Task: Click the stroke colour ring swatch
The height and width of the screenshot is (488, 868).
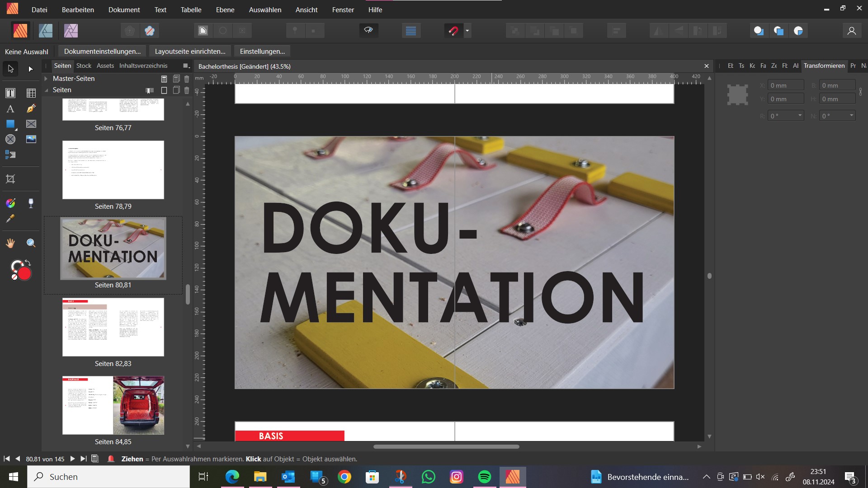Action: click(15, 265)
